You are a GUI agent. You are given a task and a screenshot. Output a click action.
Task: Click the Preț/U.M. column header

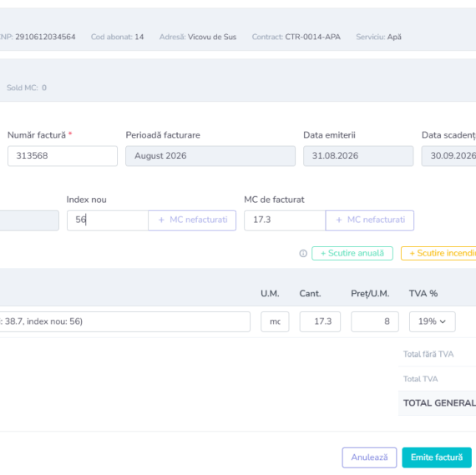point(370,294)
